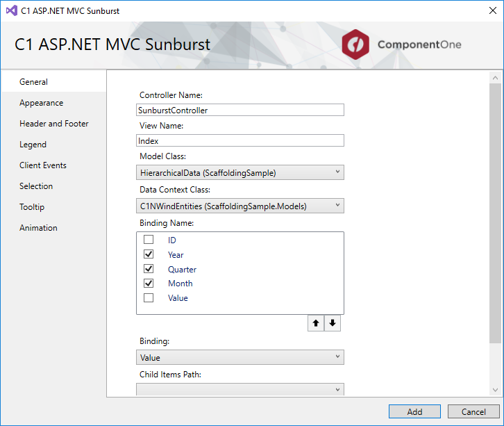Open the Tooltip tab
504x426 pixels.
click(54, 207)
